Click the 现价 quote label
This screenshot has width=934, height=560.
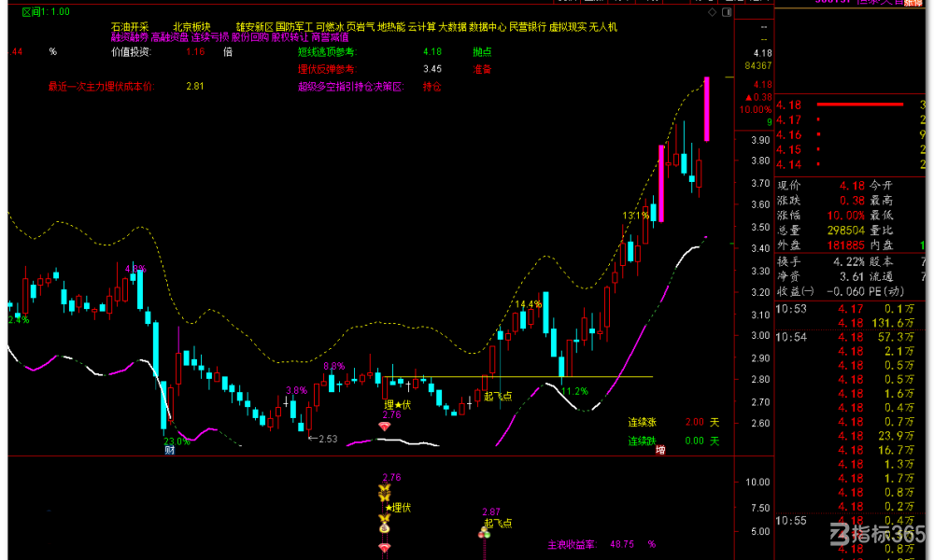click(x=788, y=186)
